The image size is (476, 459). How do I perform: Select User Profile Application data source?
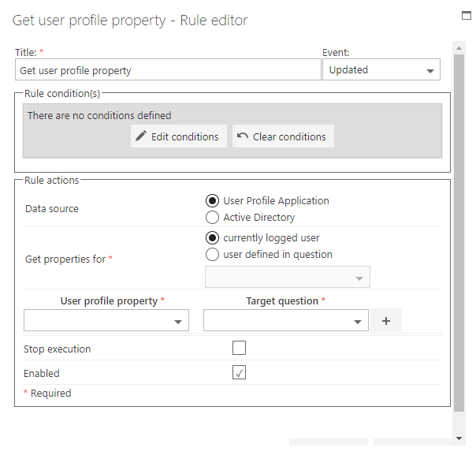pos(212,201)
